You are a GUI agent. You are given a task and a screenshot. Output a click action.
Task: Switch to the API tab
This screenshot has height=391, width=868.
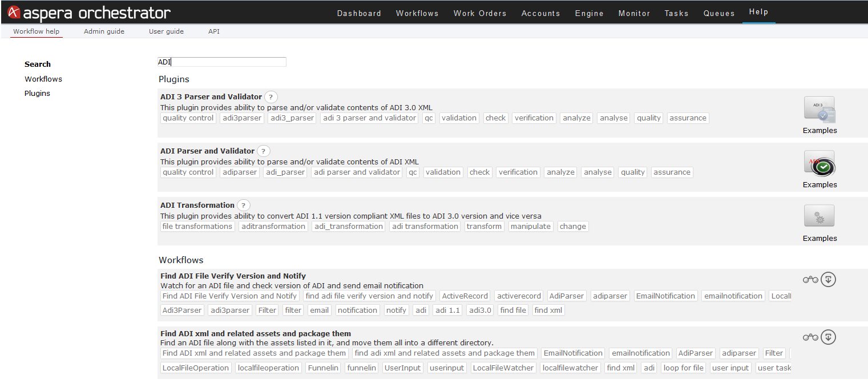click(214, 31)
